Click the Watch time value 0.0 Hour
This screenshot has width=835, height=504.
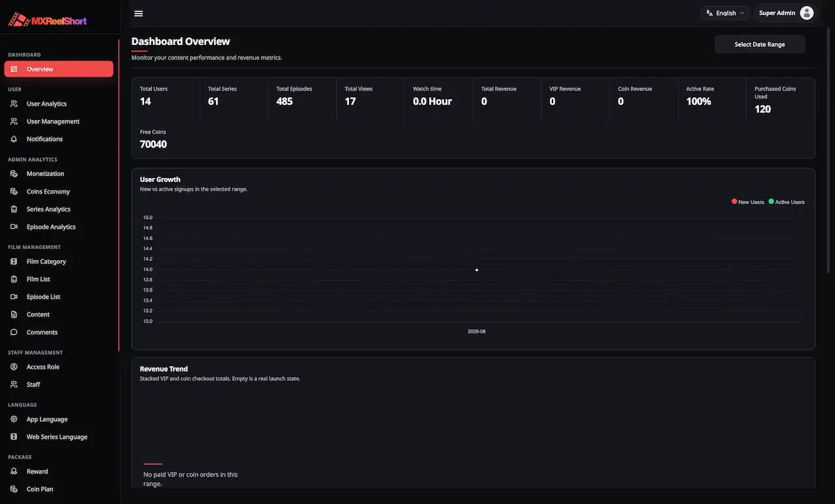coord(433,101)
